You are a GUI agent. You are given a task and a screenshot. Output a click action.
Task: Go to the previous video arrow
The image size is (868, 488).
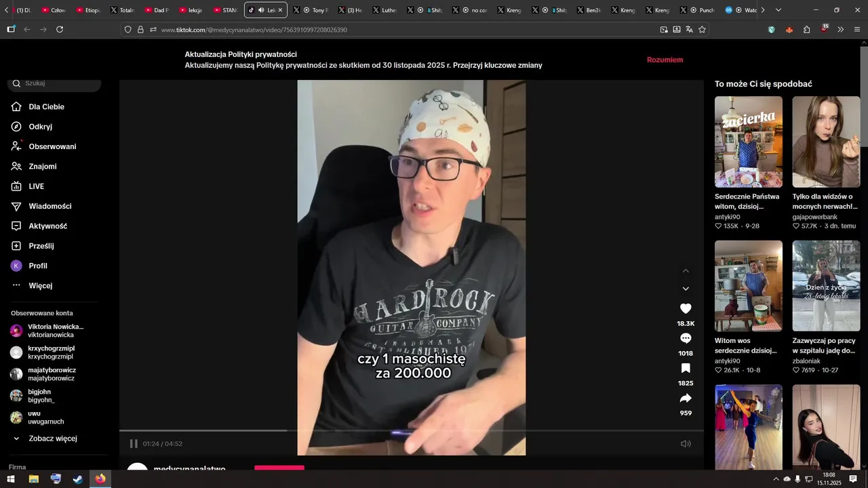point(686,271)
